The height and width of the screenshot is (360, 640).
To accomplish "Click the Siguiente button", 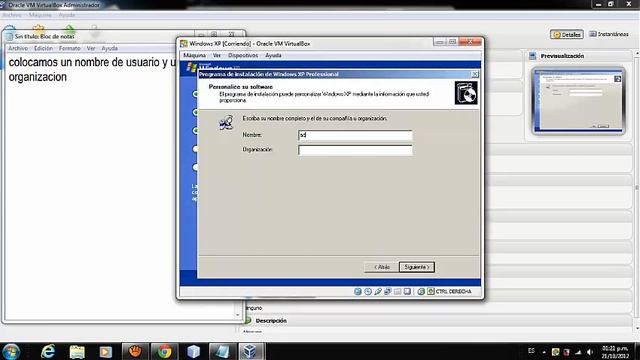I will click(x=417, y=267).
